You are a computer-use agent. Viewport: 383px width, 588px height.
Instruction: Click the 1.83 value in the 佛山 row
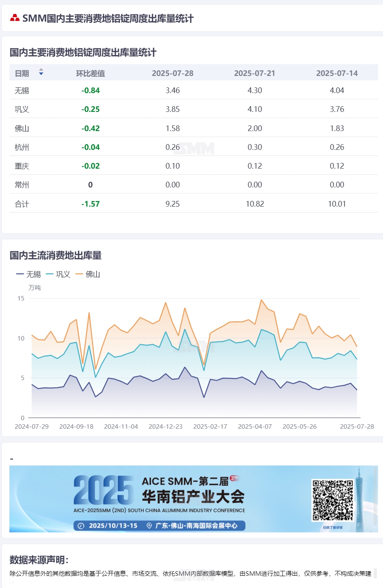[x=337, y=129]
